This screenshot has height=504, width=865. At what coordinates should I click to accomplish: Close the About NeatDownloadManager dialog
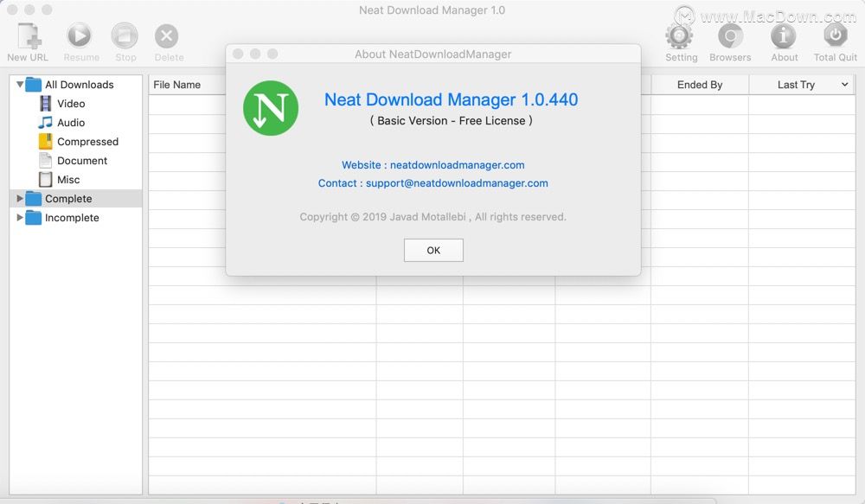click(x=238, y=54)
